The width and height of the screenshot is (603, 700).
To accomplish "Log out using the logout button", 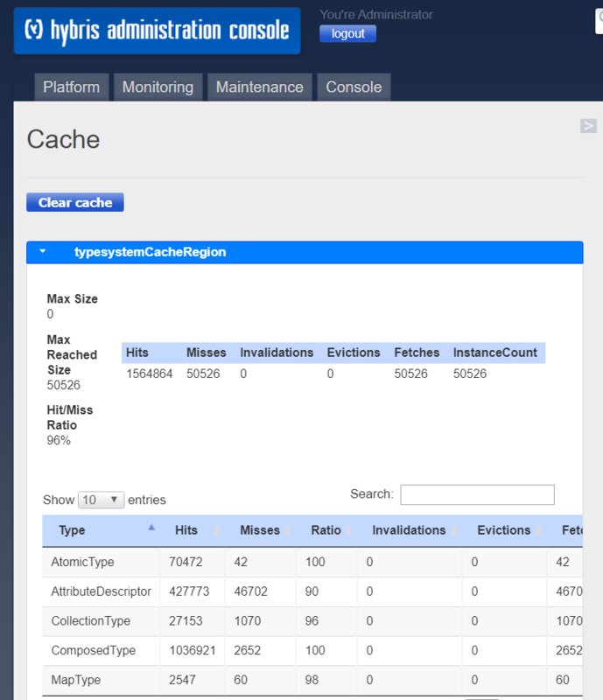I will coord(347,33).
